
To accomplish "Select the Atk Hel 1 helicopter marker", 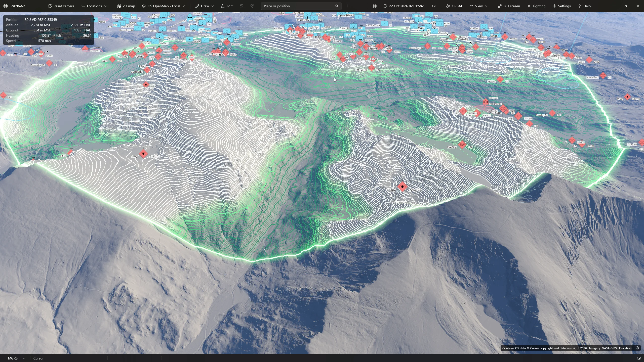I will pyautogui.click(x=486, y=102).
